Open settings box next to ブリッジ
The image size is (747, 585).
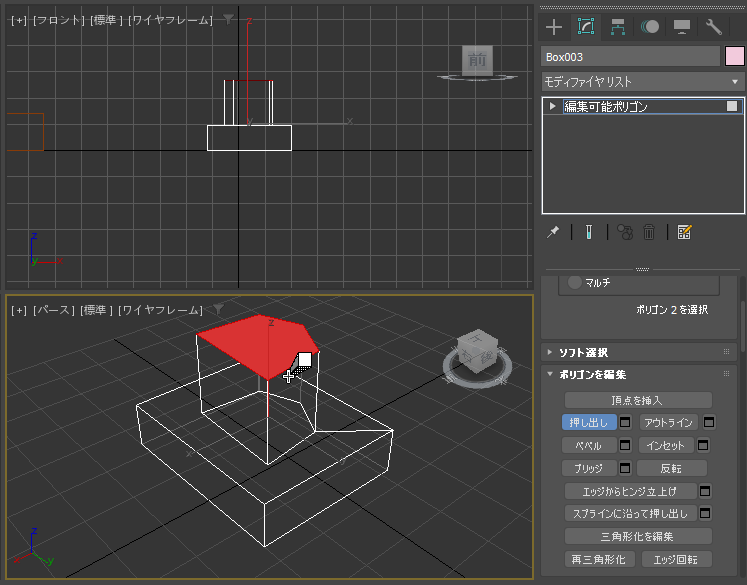(x=625, y=468)
